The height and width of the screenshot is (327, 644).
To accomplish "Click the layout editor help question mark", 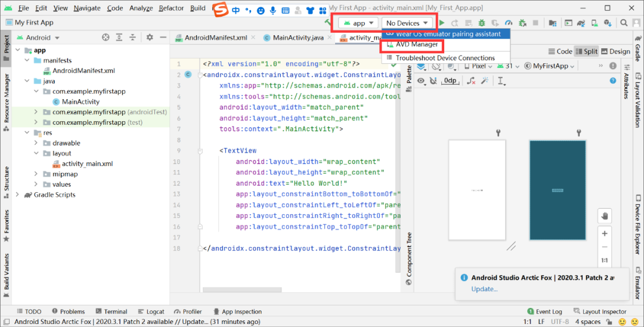I will coord(613,81).
